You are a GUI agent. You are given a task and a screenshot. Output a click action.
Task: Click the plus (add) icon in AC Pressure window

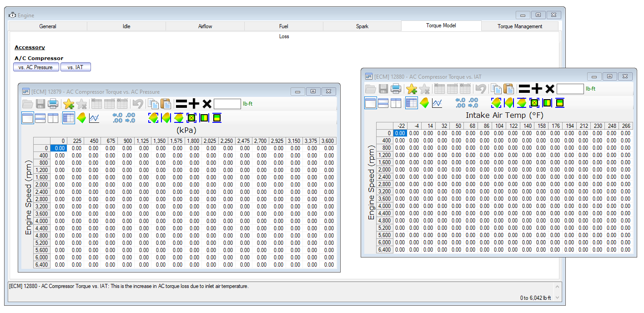(x=194, y=104)
